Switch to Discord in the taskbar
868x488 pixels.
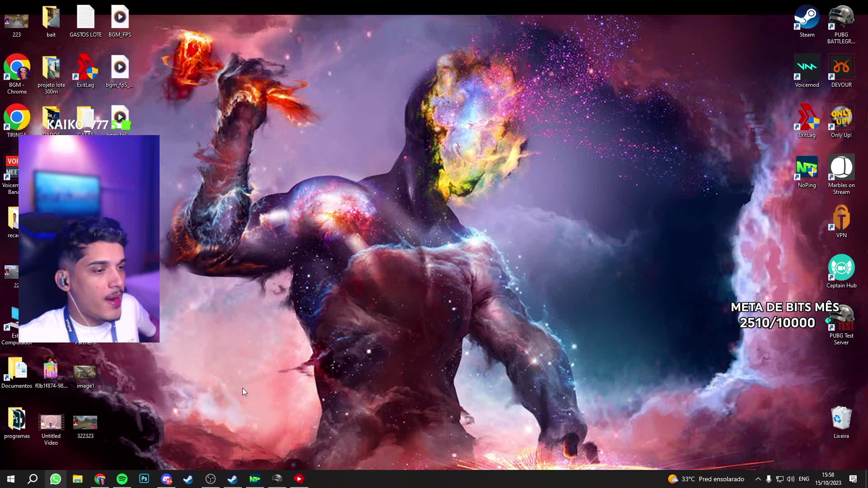[166, 479]
